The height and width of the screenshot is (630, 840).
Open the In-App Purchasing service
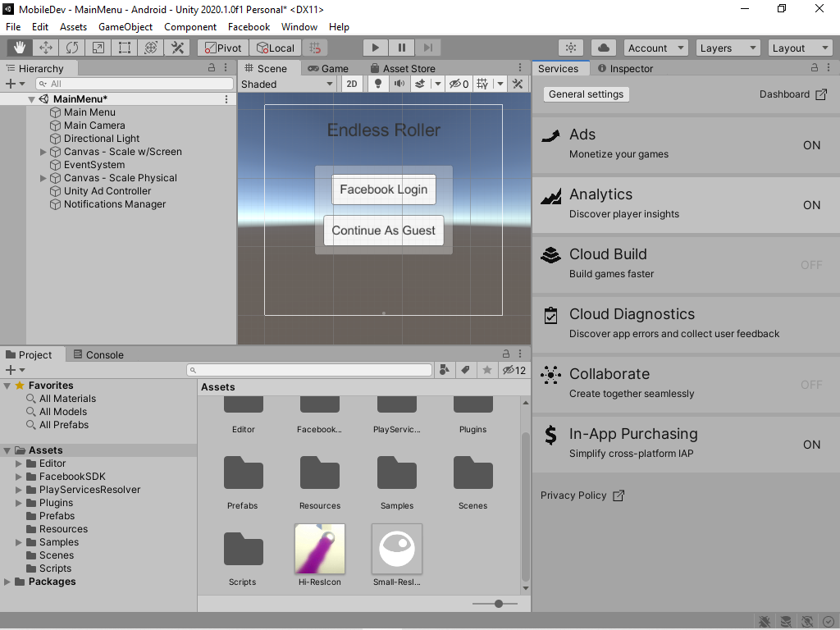click(x=686, y=444)
